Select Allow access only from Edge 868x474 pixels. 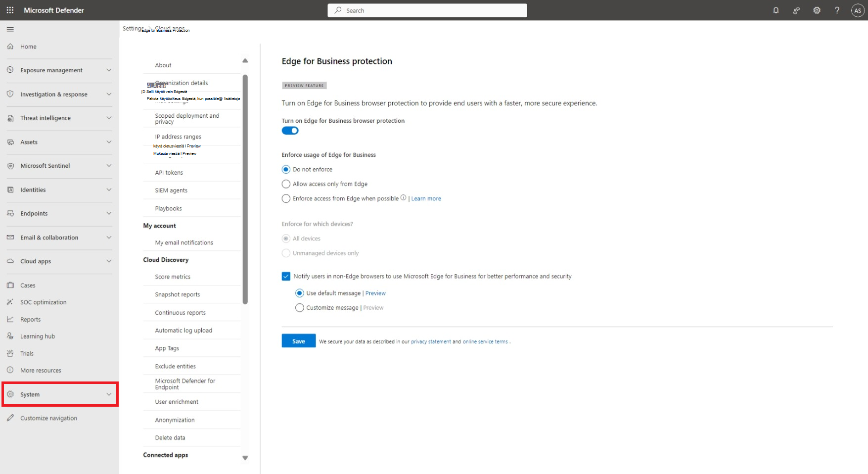click(286, 184)
